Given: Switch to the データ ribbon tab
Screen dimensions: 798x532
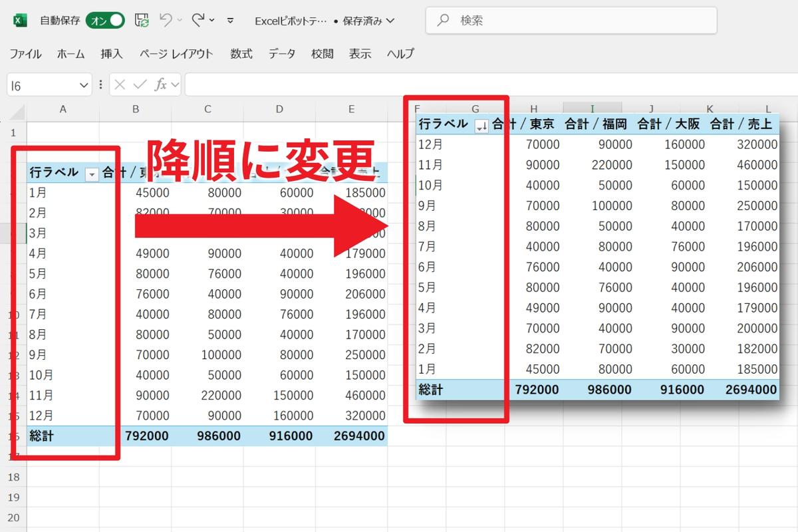Looking at the screenshot, I should click(x=282, y=54).
